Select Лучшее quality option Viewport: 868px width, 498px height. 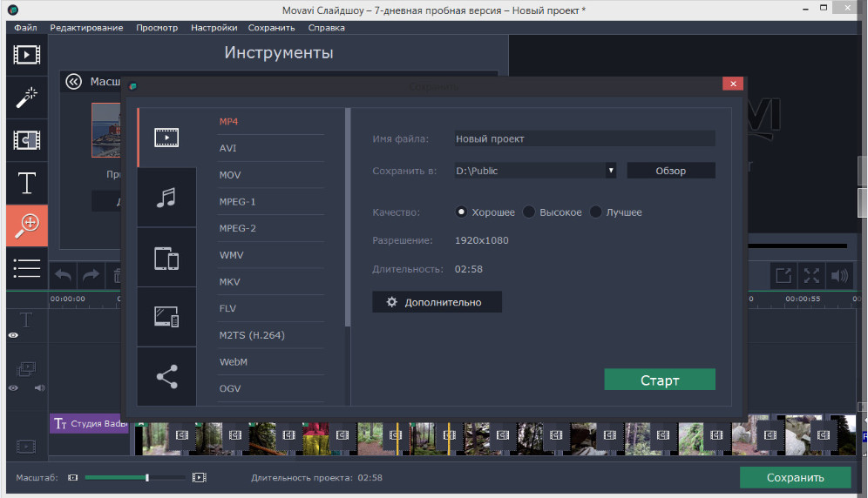pos(595,212)
